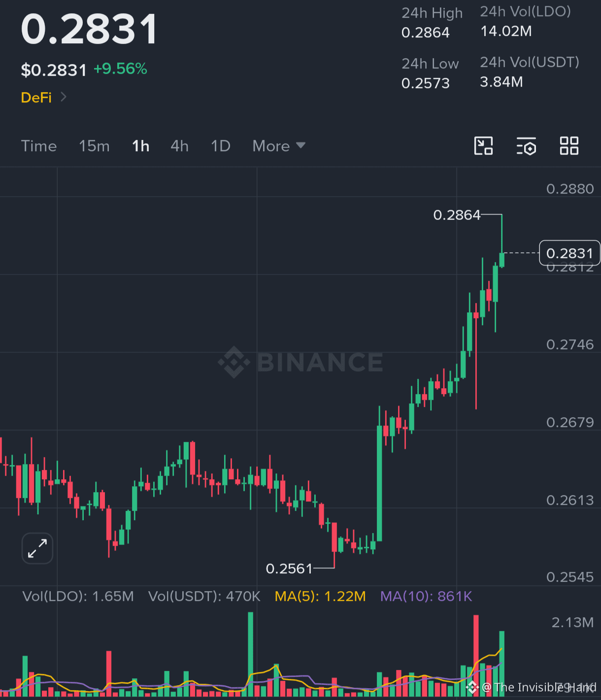Image resolution: width=601 pixels, height=700 pixels.
Task: Click the Vol(USDT): 470K label
Action: (204, 596)
